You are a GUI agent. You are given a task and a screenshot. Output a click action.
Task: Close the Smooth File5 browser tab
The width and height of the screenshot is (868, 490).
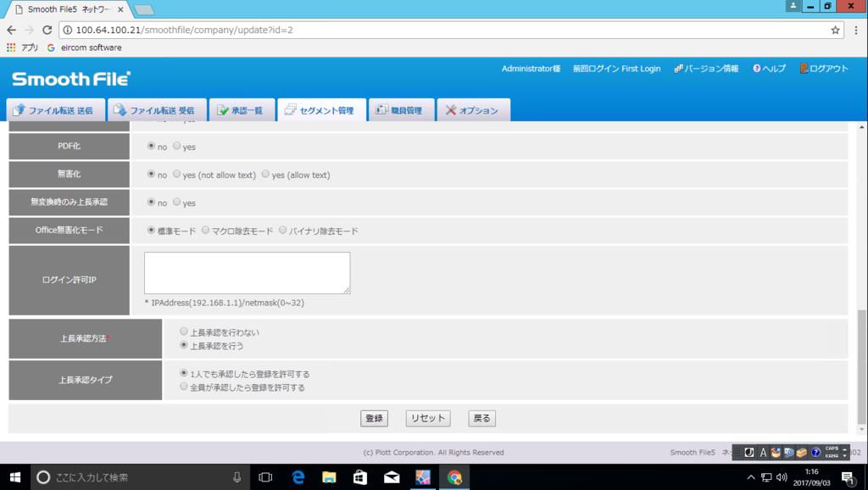[x=120, y=9]
